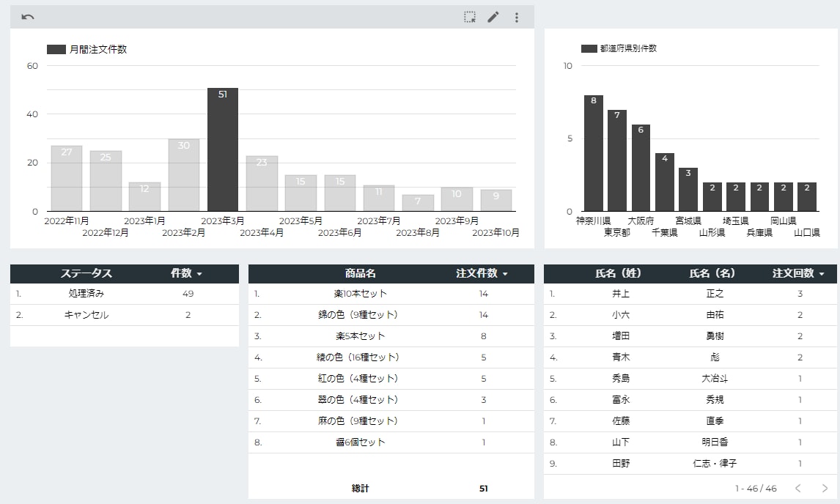Screen dimensions: 840x504
Task: Select the 2023年4月 bar showing 23
Action: (262, 183)
